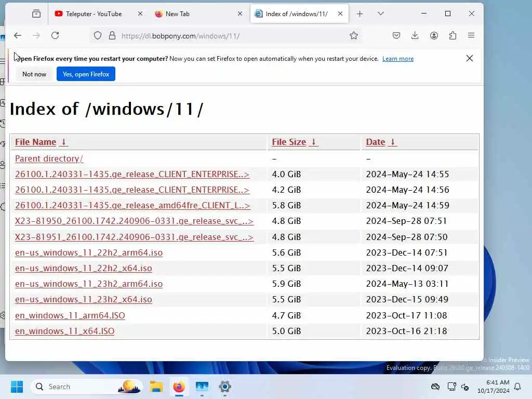Download the 4.0 GiB CLIENT_ENTERPRISE file
The image size is (532, 399).
coord(132,175)
